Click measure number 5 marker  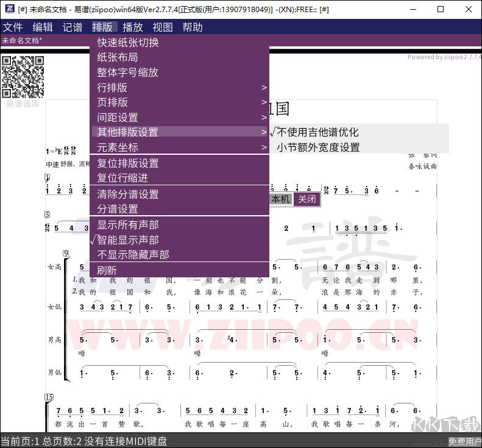coord(47,215)
